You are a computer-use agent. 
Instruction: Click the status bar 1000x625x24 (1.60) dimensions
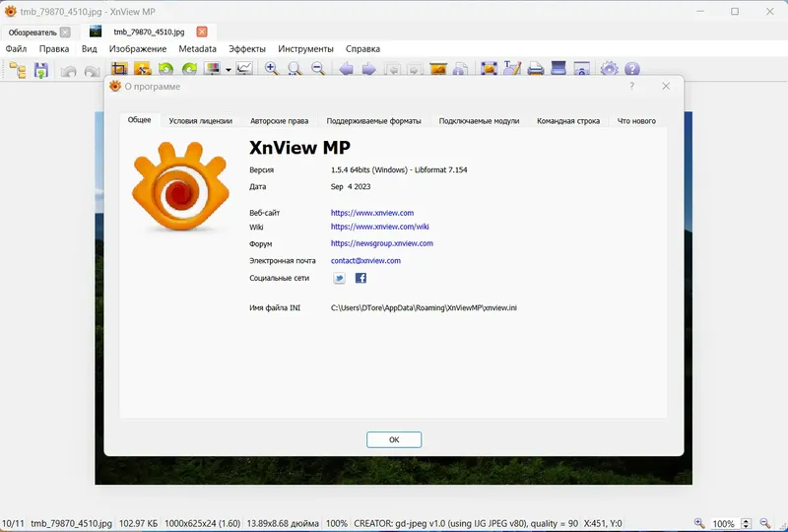pos(203,523)
